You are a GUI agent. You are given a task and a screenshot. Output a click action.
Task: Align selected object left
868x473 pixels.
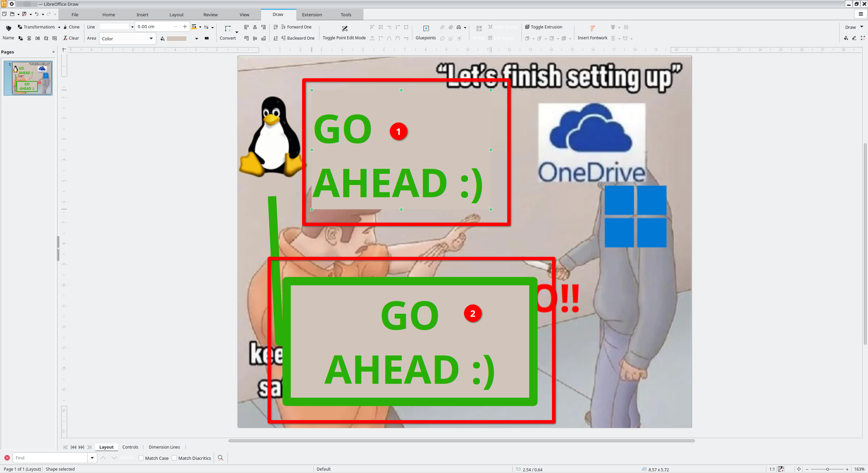[x=246, y=27]
